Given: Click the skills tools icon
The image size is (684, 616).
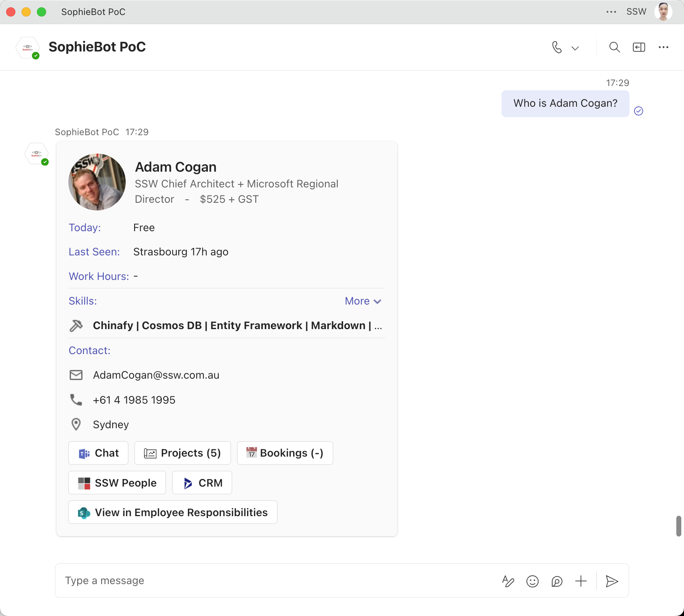Looking at the screenshot, I should pyautogui.click(x=76, y=326).
